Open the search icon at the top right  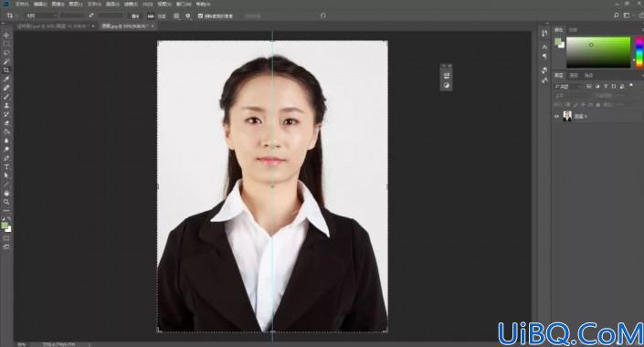616,16
